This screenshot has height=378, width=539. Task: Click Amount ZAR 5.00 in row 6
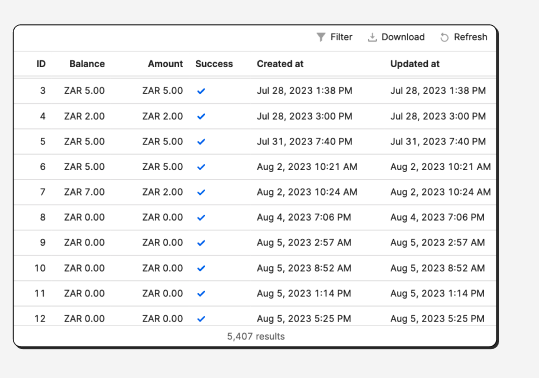pos(163,167)
